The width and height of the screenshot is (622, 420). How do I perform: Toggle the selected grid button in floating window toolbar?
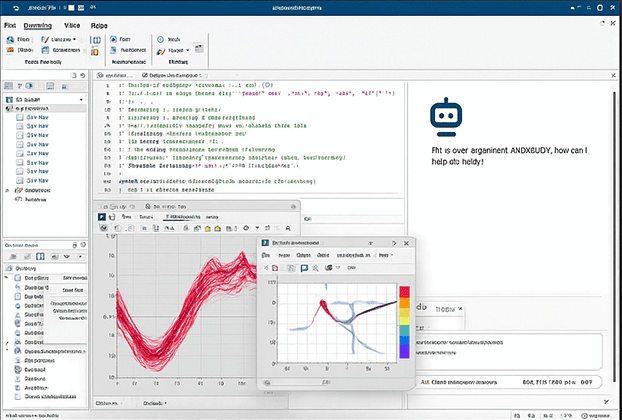(291, 268)
